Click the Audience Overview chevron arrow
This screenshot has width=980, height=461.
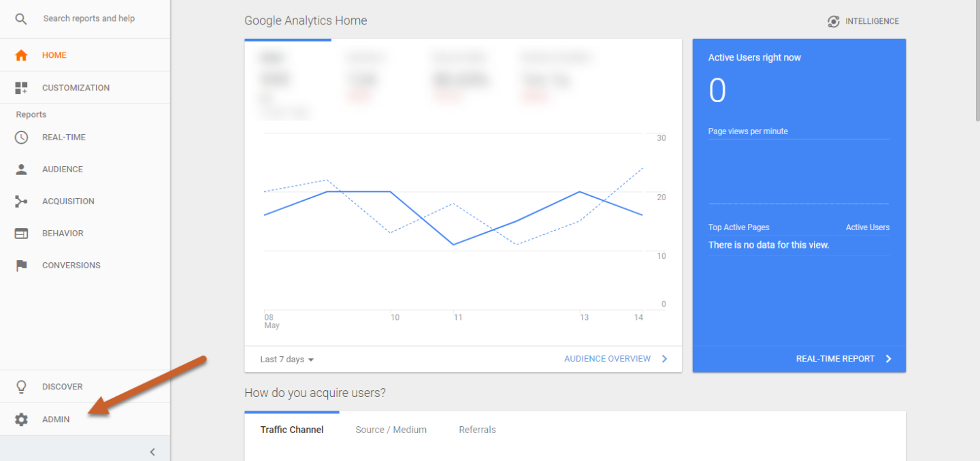665,359
